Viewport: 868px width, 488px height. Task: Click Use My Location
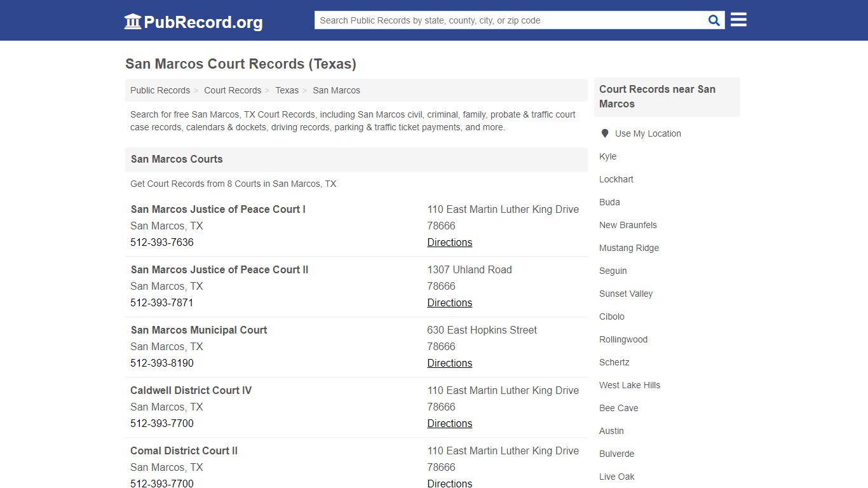click(x=648, y=133)
